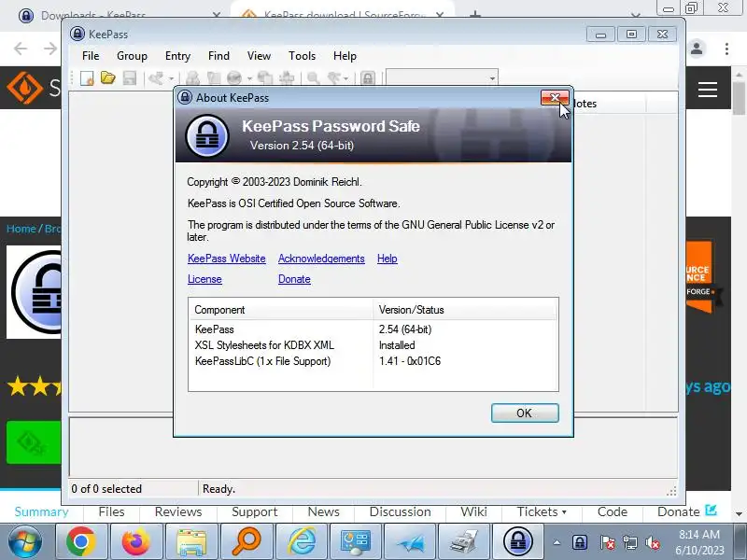The height and width of the screenshot is (560, 747).
Task: Confirm the About dialog with OK
Action: pos(525,413)
